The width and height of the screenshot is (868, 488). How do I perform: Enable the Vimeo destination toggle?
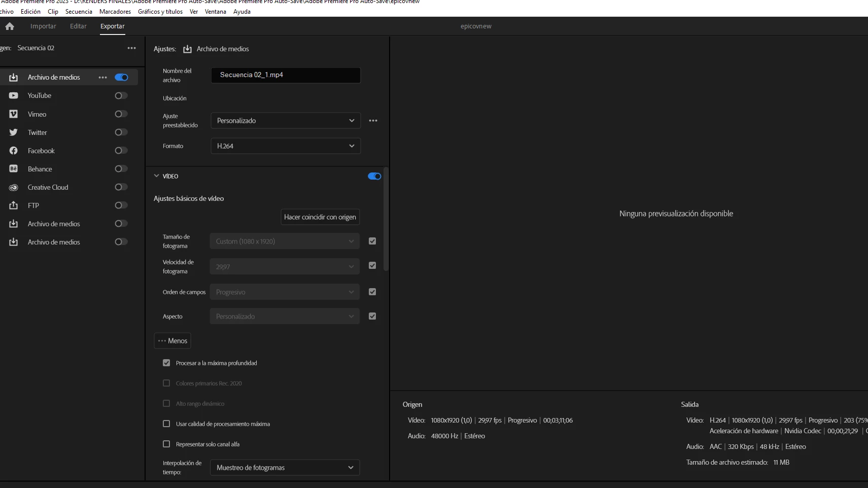click(121, 114)
